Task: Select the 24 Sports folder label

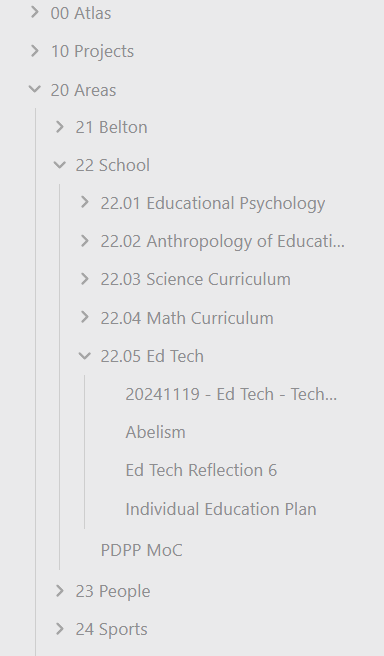Action: 112,629
